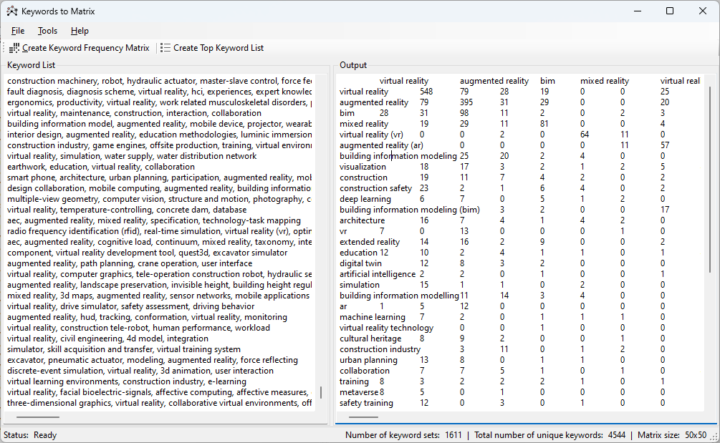Open the Tools menu
Screen dimensions: 720x443
[47, 31]
